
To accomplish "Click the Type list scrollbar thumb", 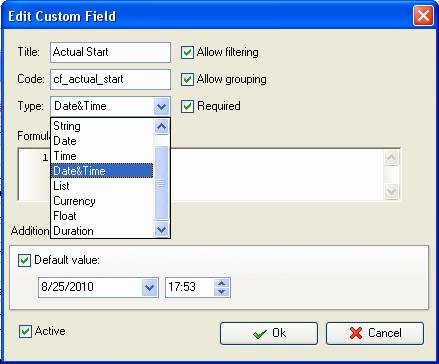I will (162, 183).
